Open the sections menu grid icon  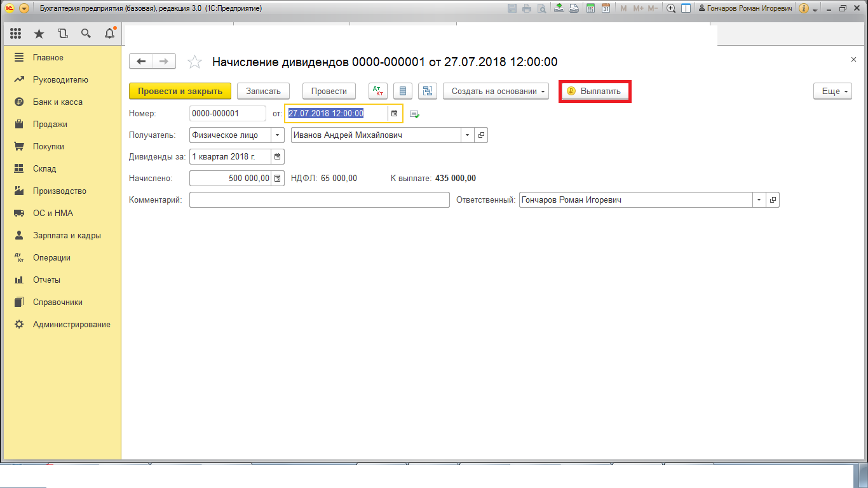(x=16, y=34)
